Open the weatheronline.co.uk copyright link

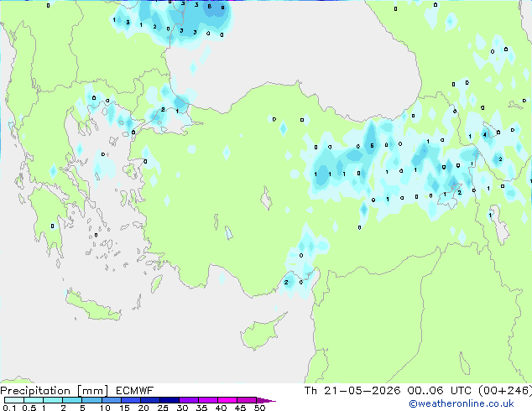(x=462, y=403)
